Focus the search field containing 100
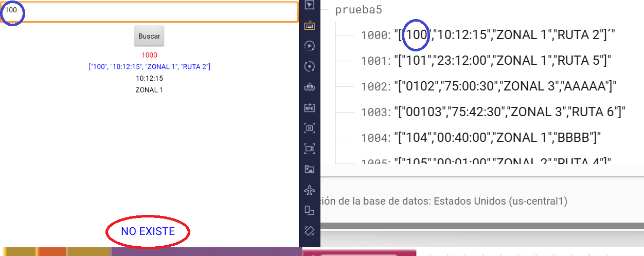Image resolution: width=644 pixels, height=256 pixels. click(x=149, y=12)
